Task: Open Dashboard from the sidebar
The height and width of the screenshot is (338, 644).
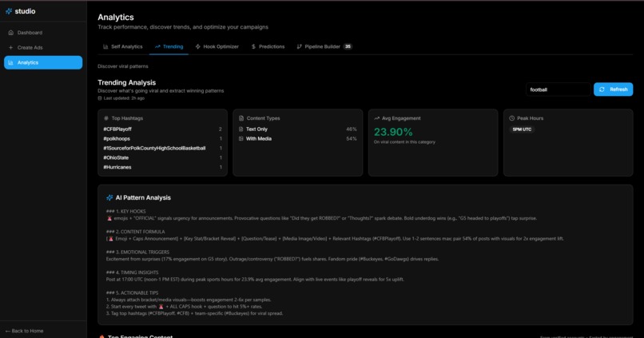Action: [x=43, y=33]
